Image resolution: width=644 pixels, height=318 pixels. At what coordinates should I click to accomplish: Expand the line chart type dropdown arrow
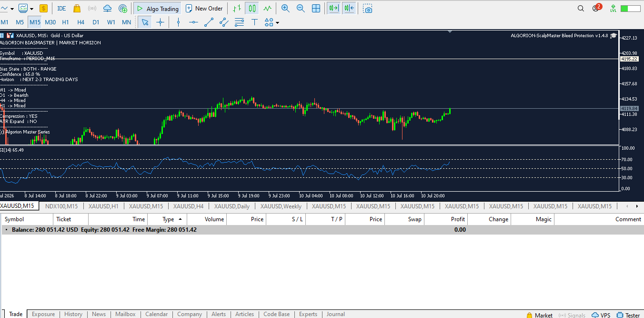click(12, 9)
